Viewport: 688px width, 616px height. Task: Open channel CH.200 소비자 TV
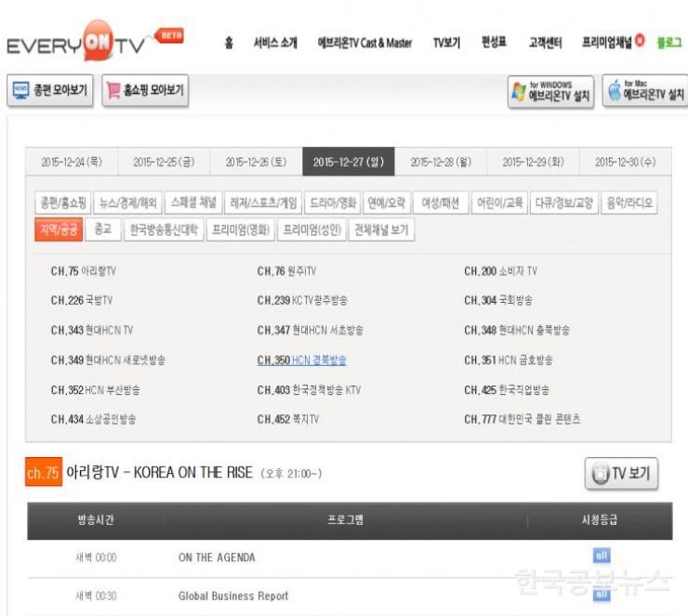click(500, 271)
